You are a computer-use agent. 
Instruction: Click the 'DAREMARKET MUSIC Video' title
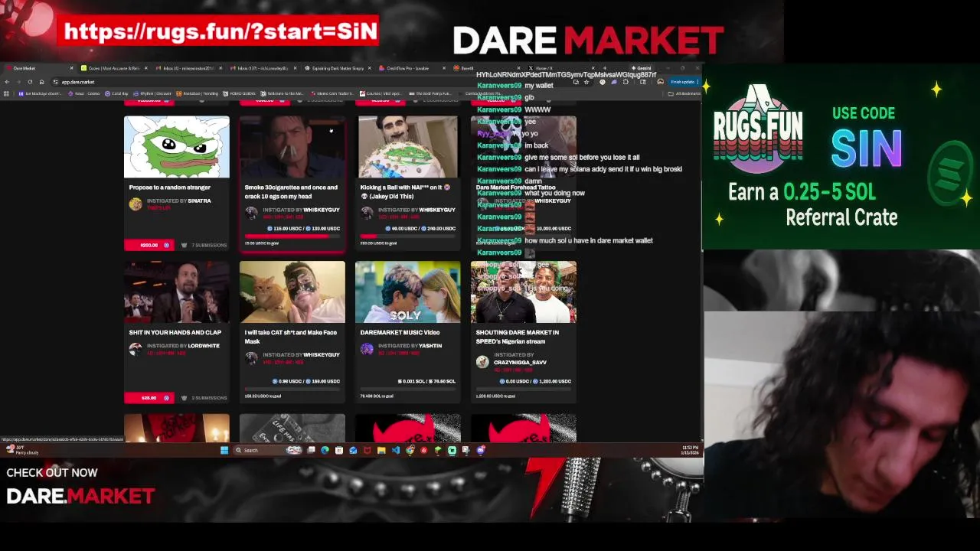click(400, 333)
